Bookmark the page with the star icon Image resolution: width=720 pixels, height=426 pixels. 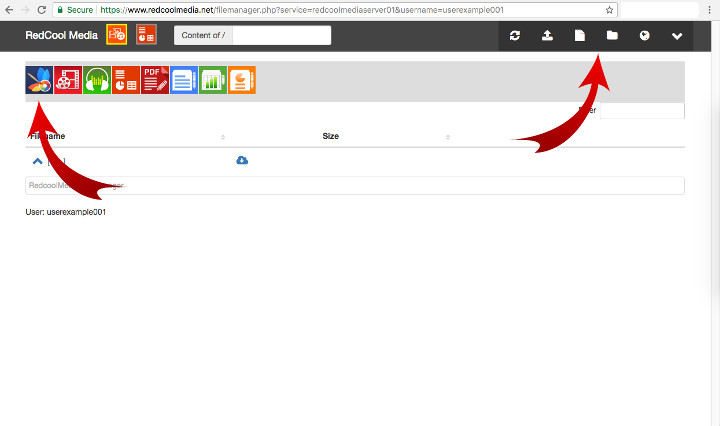[610, 9]
